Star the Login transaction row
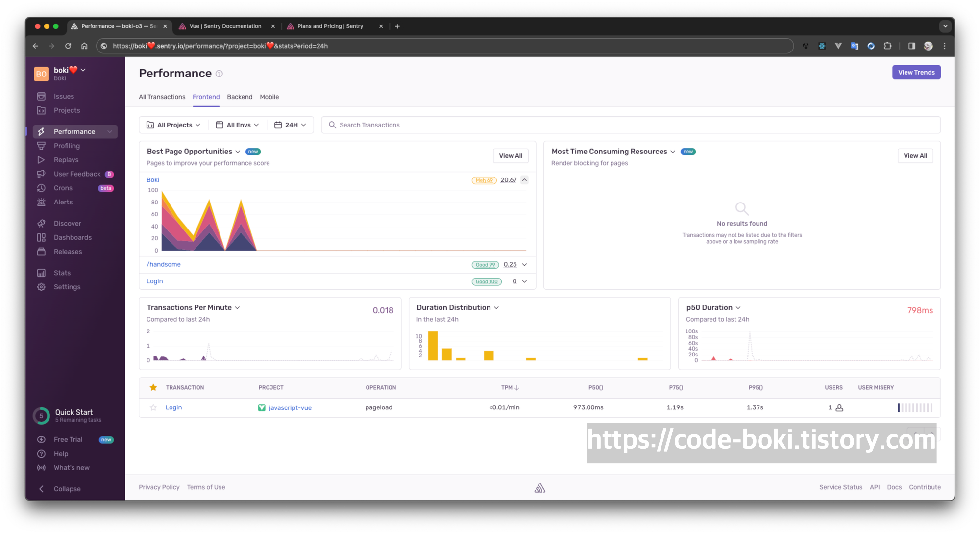Screen dimensions: 980x534 tap(153, 407)
